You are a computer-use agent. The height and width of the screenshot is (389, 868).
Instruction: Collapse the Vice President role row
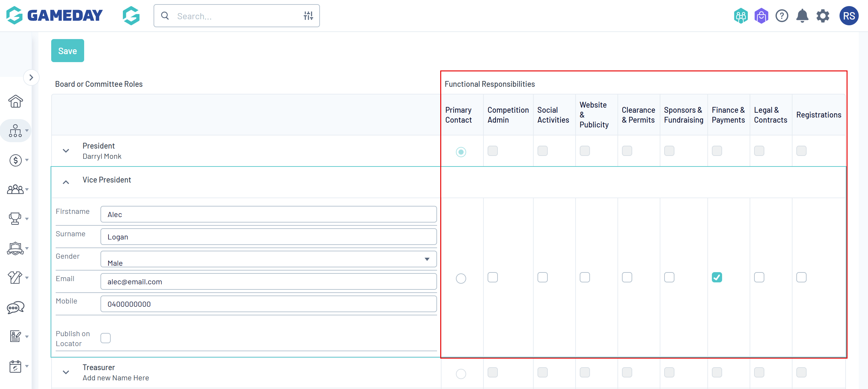point(66,182)
